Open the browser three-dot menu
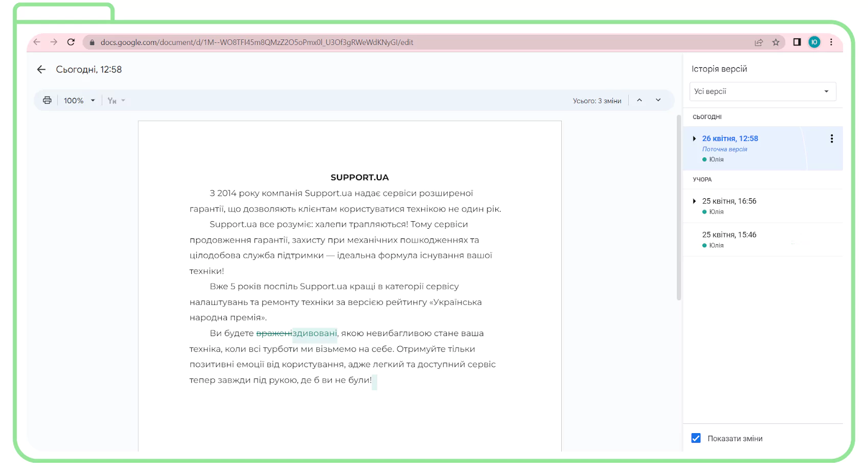Screen dimensions: 868x474 pos(831,42)
